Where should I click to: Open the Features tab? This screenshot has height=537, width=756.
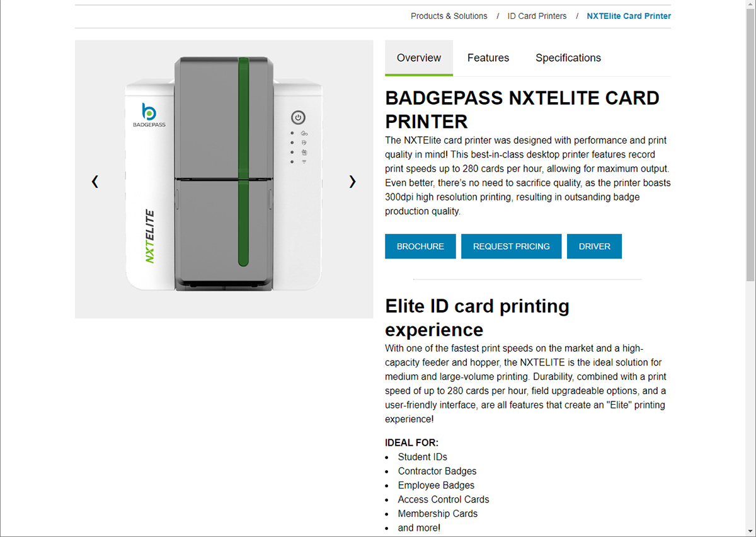[x=488, y=58]
